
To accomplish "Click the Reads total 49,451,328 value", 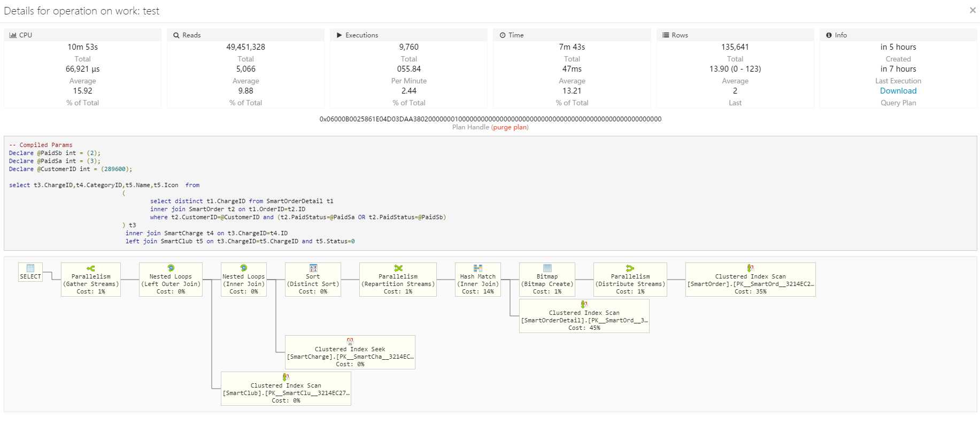I will [246, 47].
